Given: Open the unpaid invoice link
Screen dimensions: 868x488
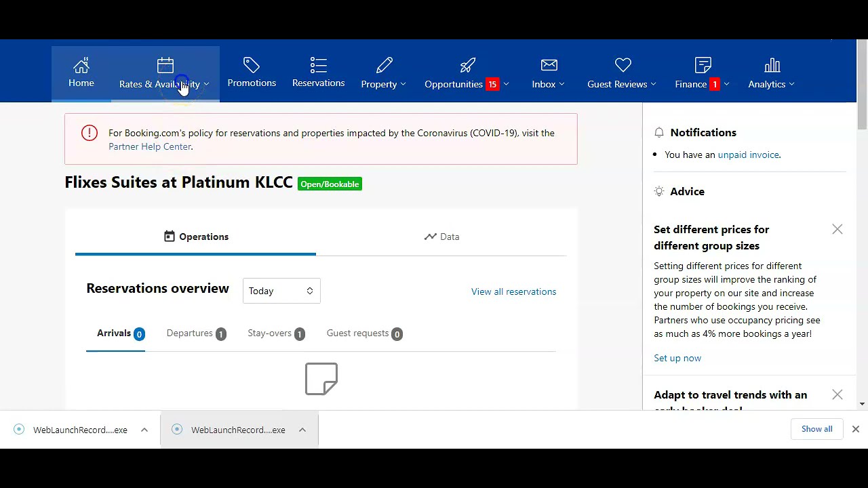Looking at the screenshot, I should (748, 155).
